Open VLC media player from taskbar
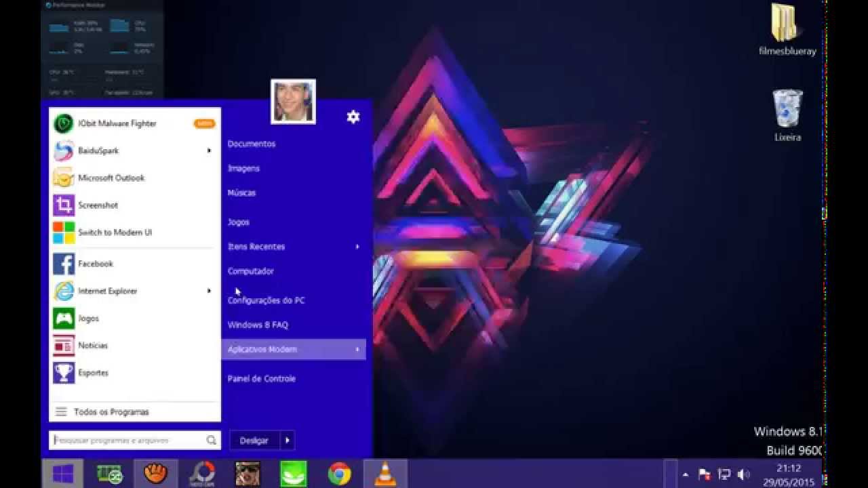The width and height of the screenshot is (868, 488). [385, 474]
